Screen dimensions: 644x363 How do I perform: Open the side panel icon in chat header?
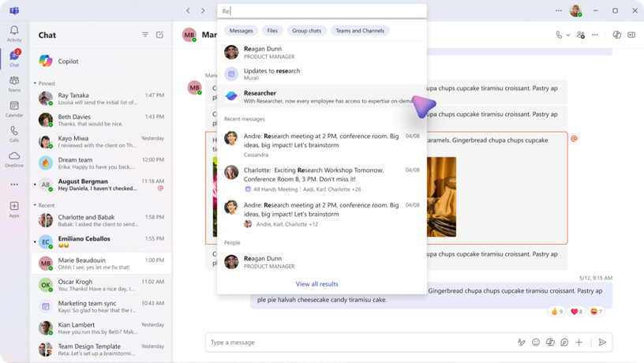click(x=631, y=35)
